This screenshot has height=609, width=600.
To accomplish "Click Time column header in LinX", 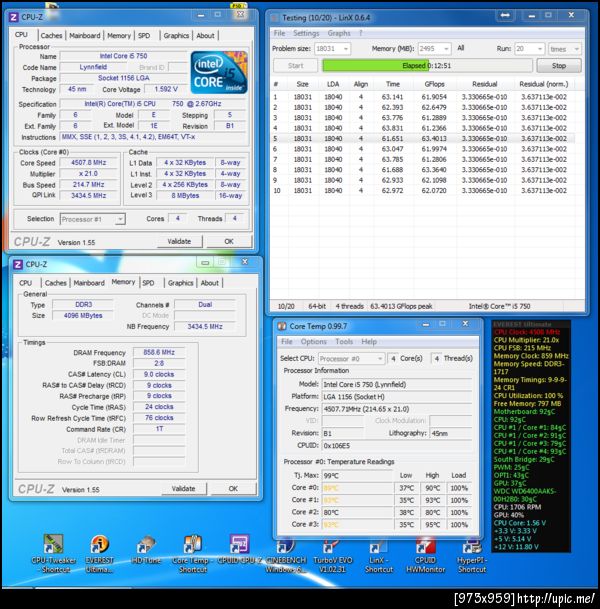I will [393, 84].
